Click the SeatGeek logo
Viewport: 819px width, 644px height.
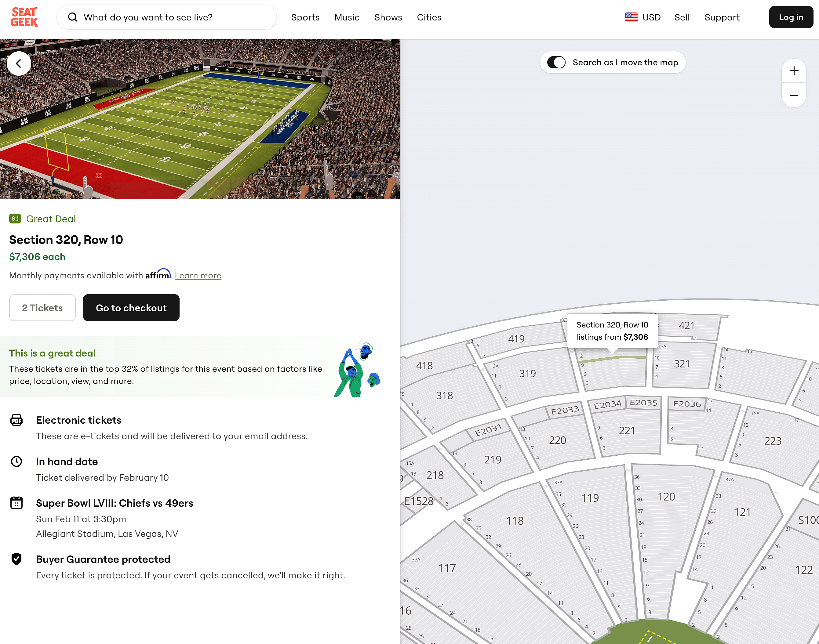click(x=24, y=17)
